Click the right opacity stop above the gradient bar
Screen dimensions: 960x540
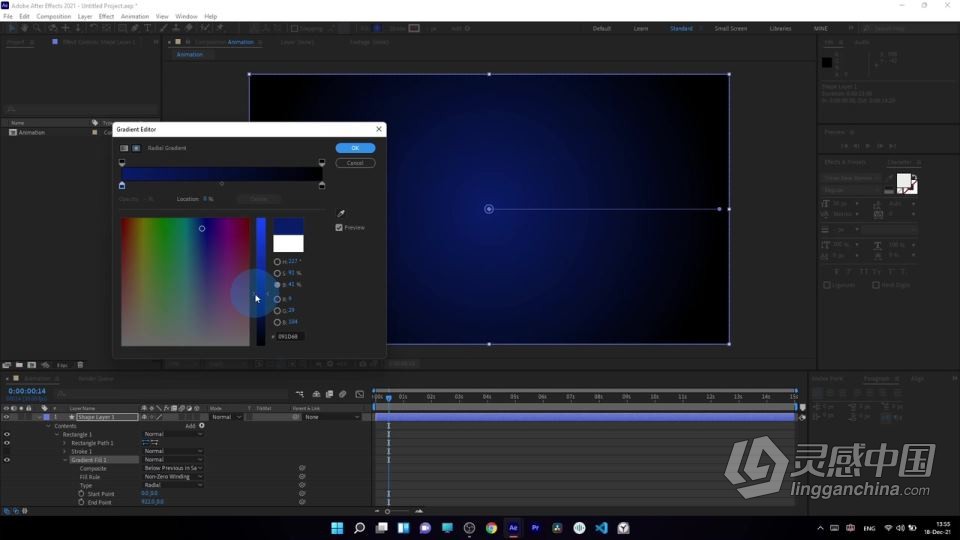coord(322,161)
